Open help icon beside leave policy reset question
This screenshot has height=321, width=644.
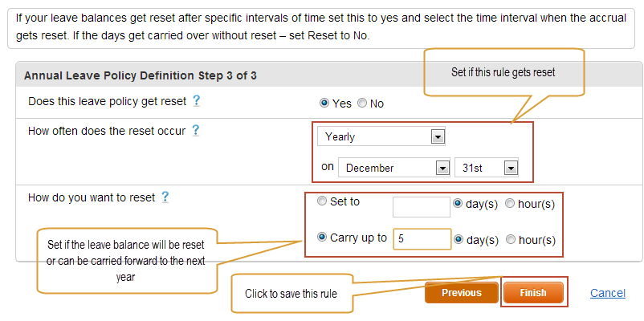(196, 100)
